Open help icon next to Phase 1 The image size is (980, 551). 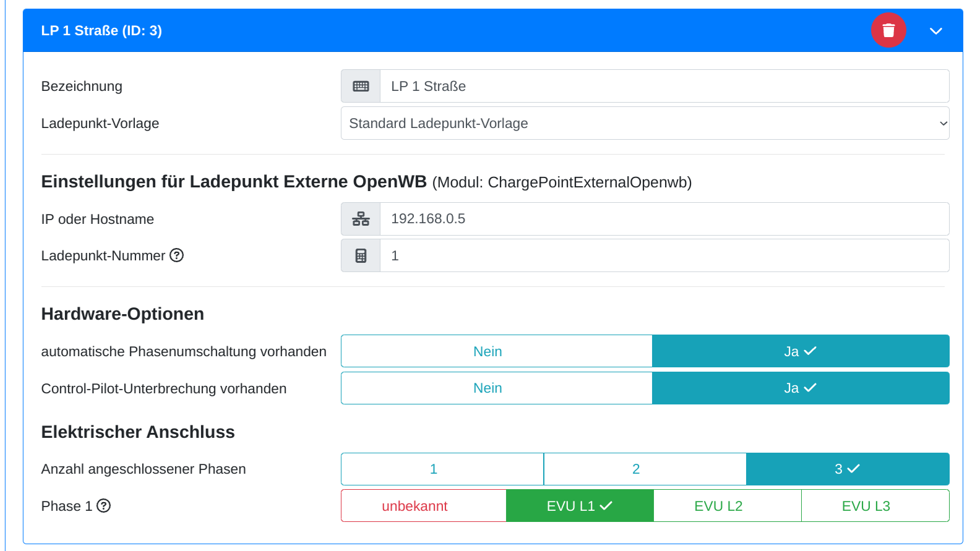(104, 506)
